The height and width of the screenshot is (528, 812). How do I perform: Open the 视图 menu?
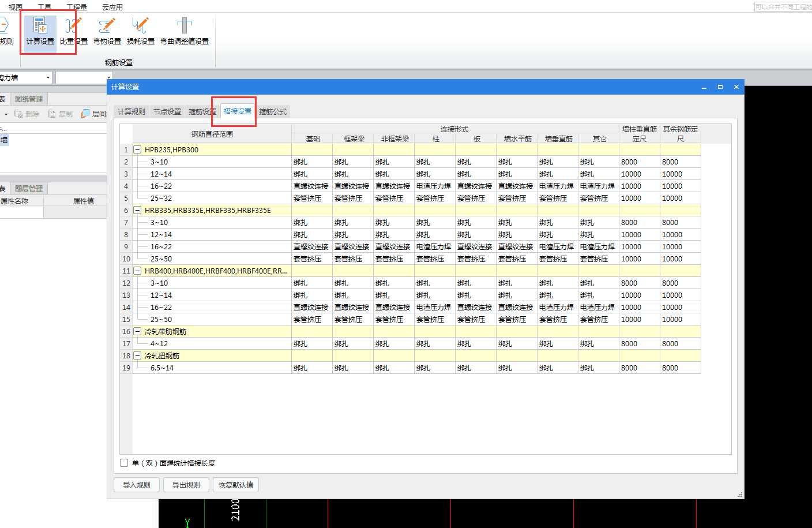coord(16,7)
